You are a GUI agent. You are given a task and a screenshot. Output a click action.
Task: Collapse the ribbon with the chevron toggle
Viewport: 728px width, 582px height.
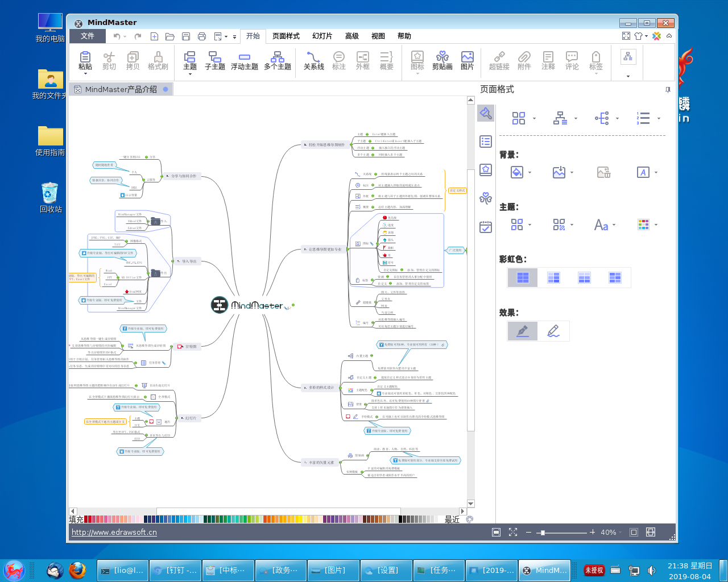pyautogui.click(x=669, y=36)
